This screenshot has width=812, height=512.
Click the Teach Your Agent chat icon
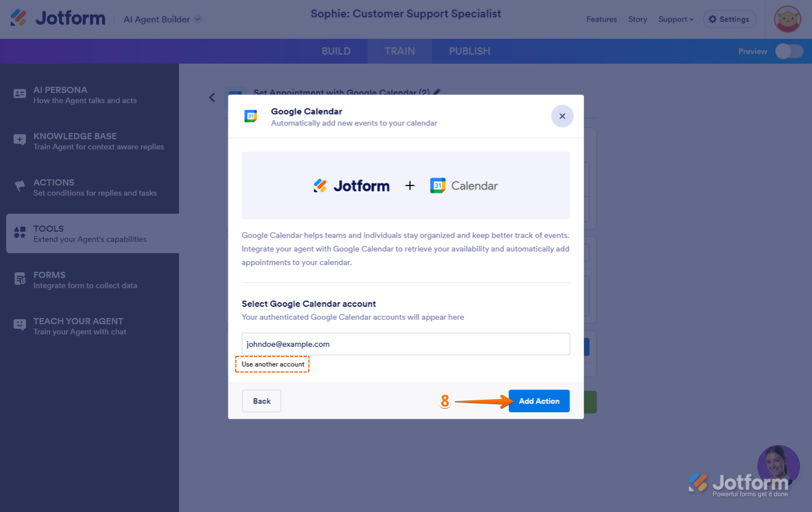click(20, 325)
